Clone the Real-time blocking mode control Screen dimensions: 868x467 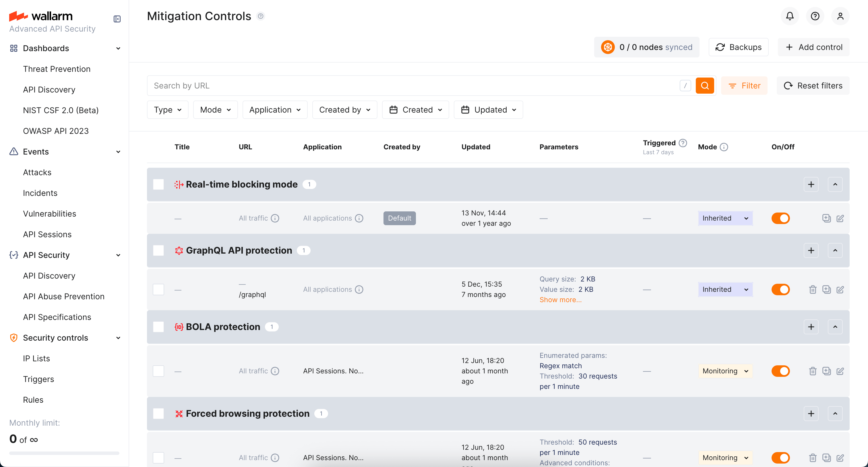[826, 218]
